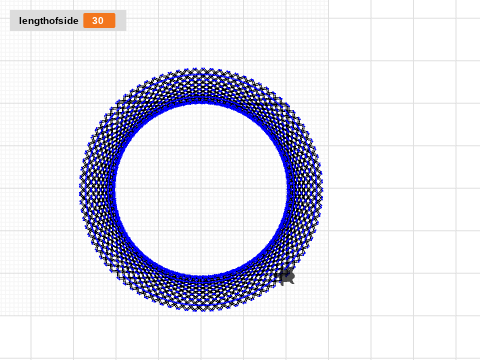Select the lengthofside variable label
The image size is (480, 360).
49,21
